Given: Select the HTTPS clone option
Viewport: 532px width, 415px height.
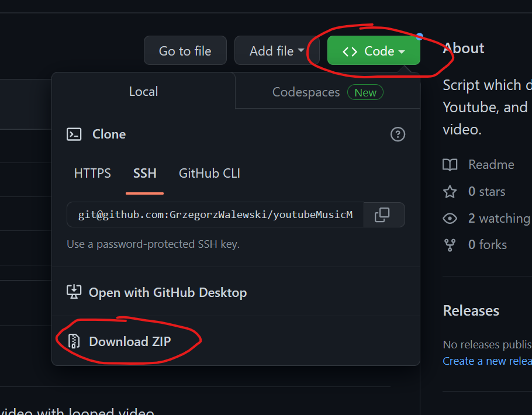Looking at the screenshot, I should pos(92,174).
